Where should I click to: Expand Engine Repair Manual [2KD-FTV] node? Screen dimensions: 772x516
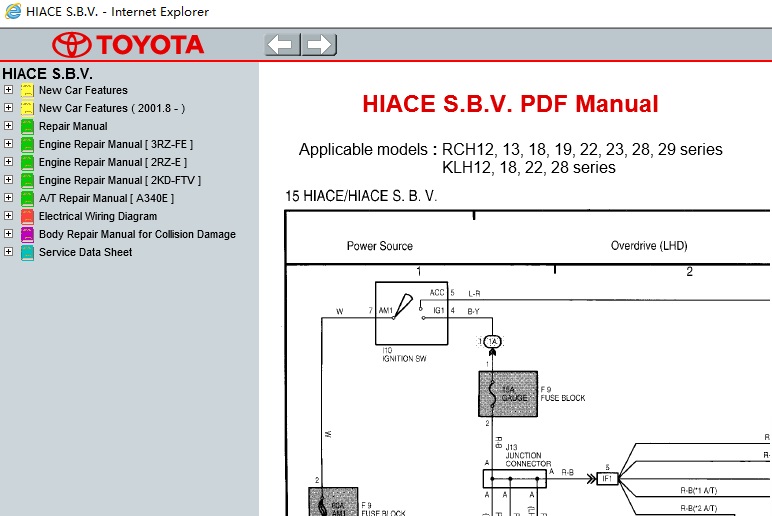(x=8, y=179)
